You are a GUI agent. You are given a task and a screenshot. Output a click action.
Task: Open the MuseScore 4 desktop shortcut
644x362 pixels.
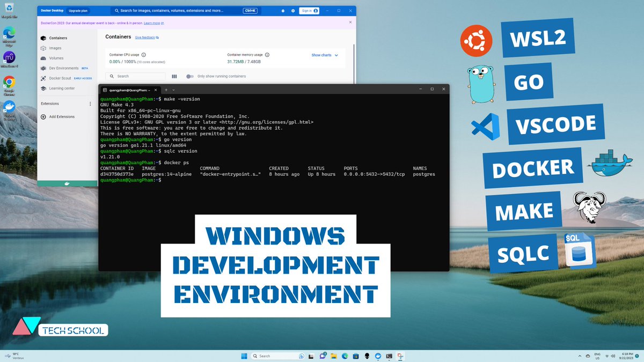[9, 59]
